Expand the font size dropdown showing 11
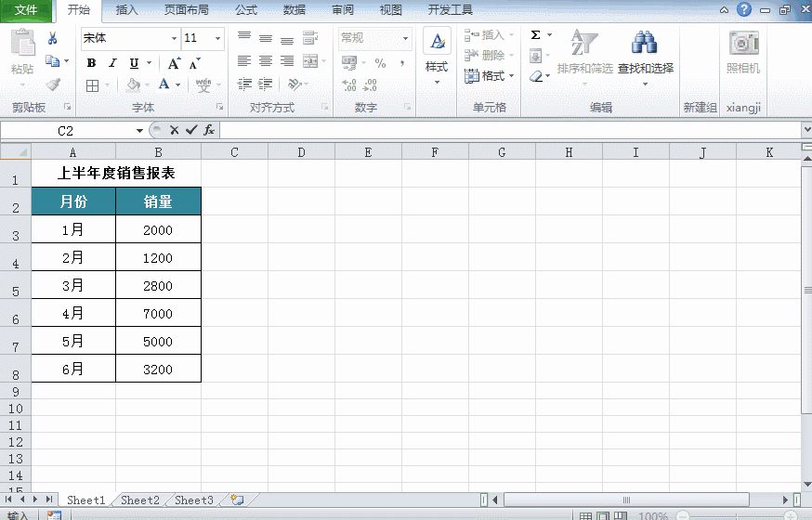 pyautogui.click(x=218, y=39)
